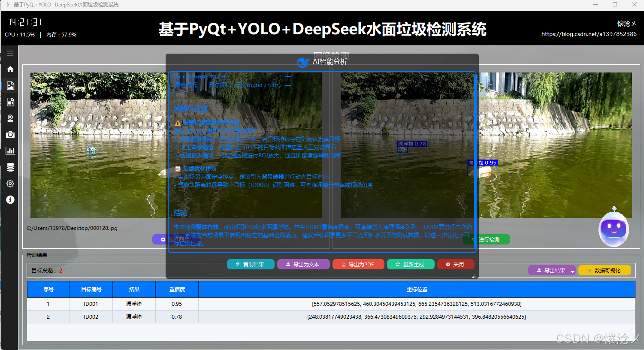
Task: Click the DeepSeek whale logo in dialog
Action: coord(303,62)
